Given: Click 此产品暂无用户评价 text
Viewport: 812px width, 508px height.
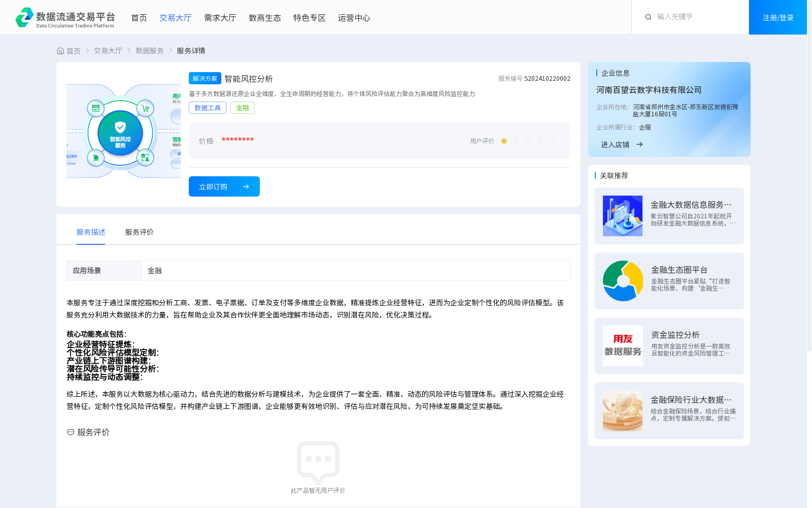Looking at the screenshot, I should [x=318, y=491].
